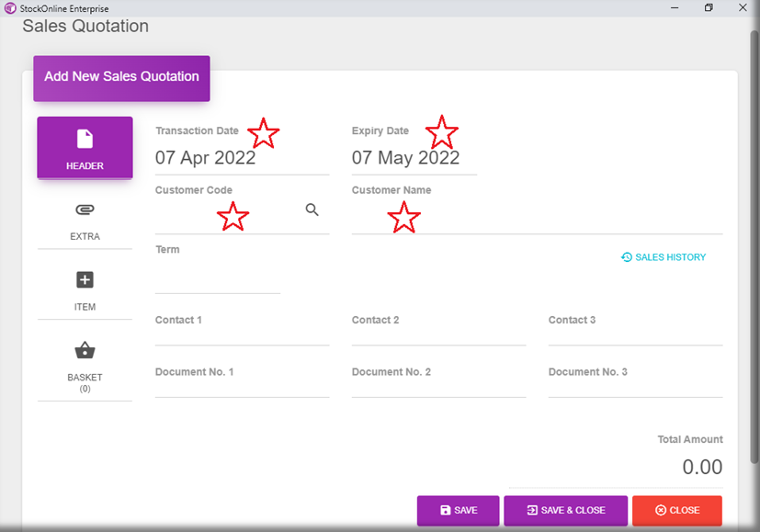Go to the Item plus section
Viewport: 760px width, 532px height.
coord(85,289)
